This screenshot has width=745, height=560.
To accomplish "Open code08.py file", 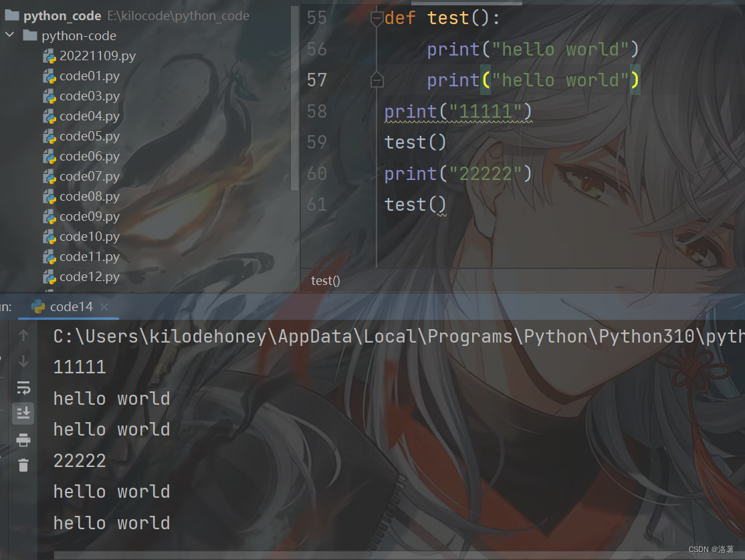I will pyautogui.click(x=90, y=196).
